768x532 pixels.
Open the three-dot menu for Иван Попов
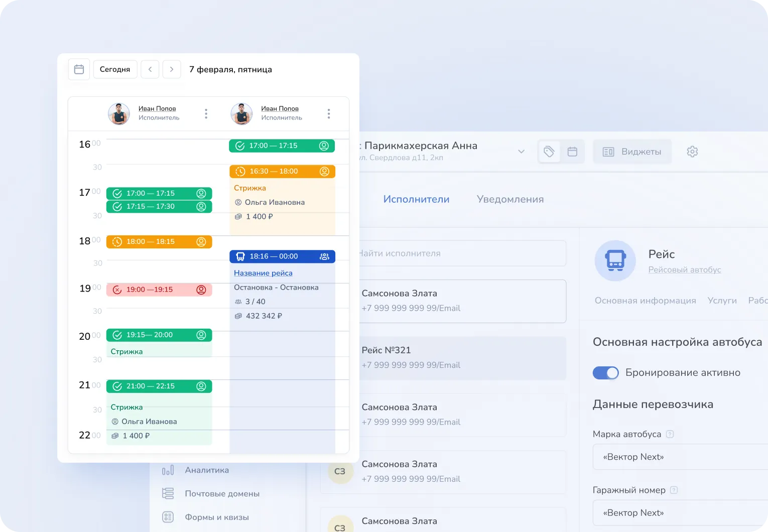click(206, 113)
